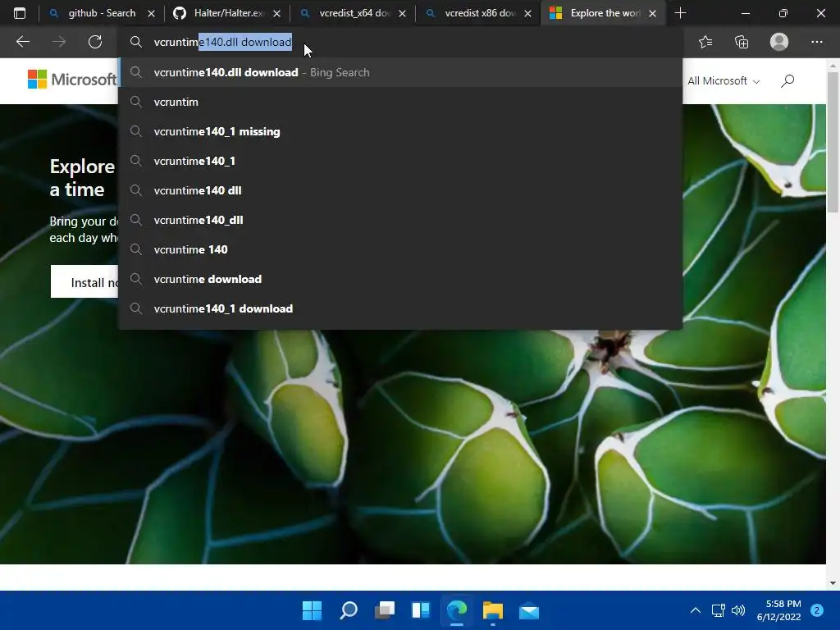Click the Microsoft logo on the page
The image size is (840, 630).
point(72,80)
